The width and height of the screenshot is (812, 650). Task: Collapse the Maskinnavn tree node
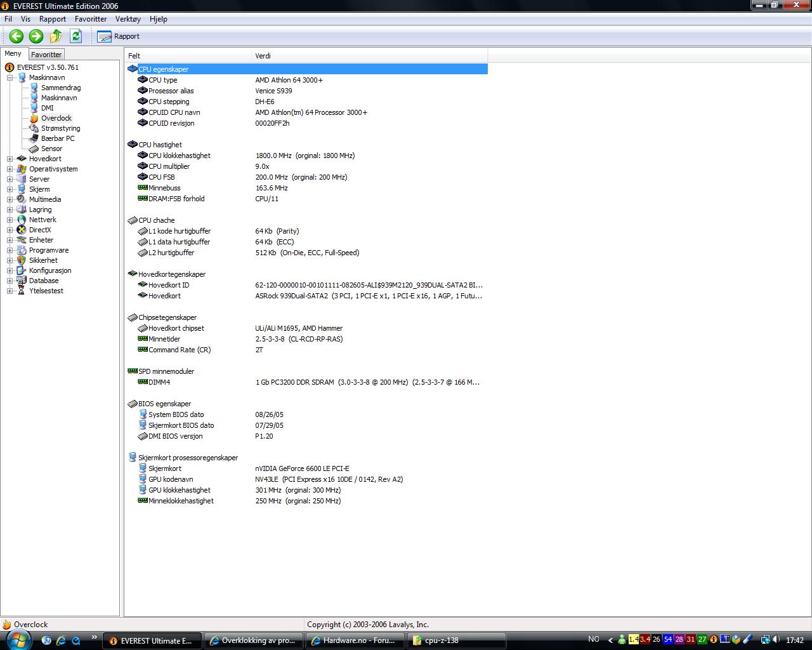click(10, 77)
